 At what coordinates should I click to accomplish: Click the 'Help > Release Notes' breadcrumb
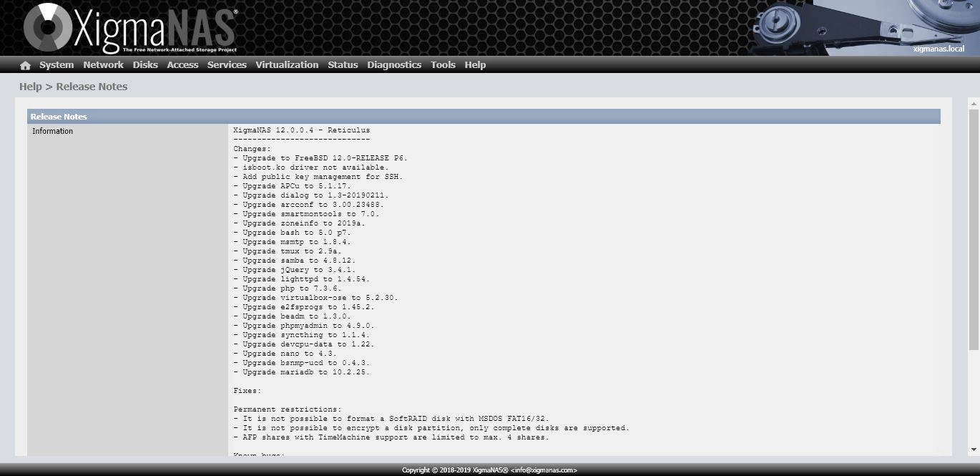(x=74, y=87)
